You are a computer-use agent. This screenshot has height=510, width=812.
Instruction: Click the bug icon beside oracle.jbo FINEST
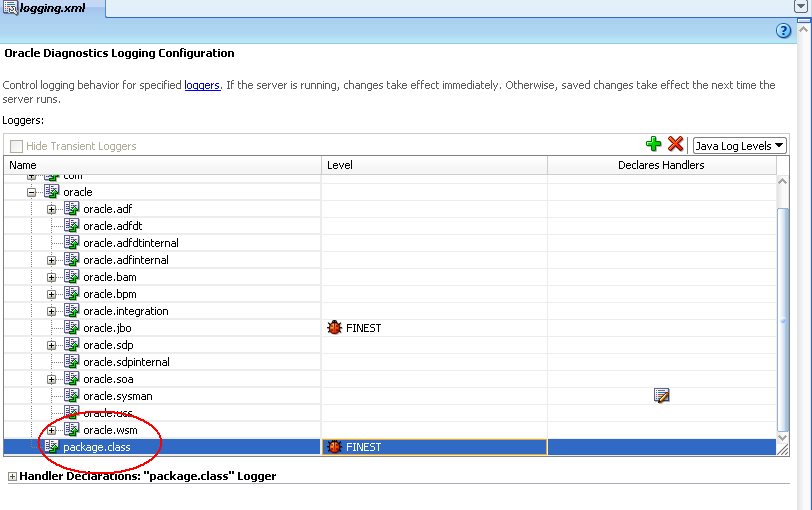(x=335, y=327)
